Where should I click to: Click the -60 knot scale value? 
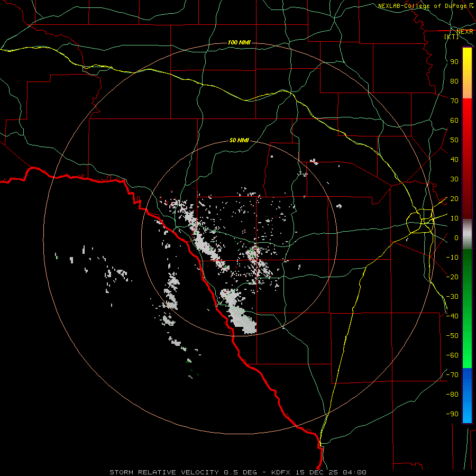pos(452,355)
